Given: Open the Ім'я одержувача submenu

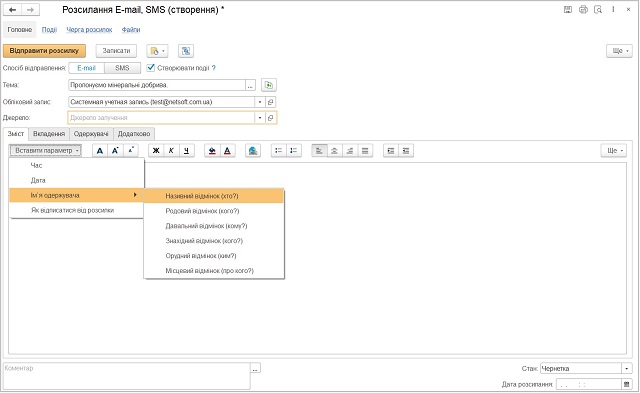Looking at the screenshot, I should point(77,195).
